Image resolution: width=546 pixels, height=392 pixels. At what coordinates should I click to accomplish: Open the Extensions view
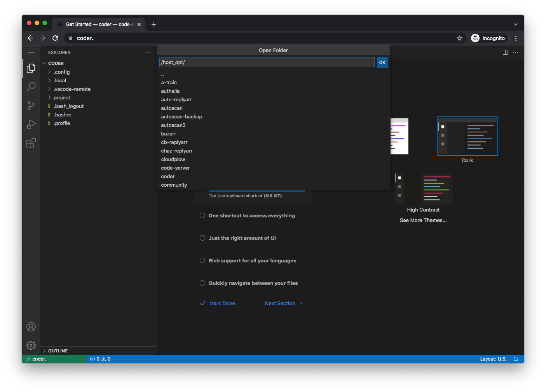31,143
